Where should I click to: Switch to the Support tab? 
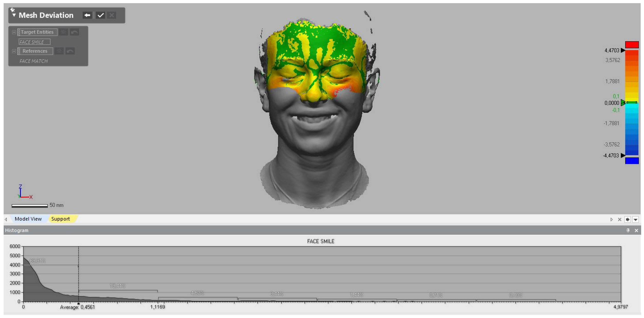[61, 219]
